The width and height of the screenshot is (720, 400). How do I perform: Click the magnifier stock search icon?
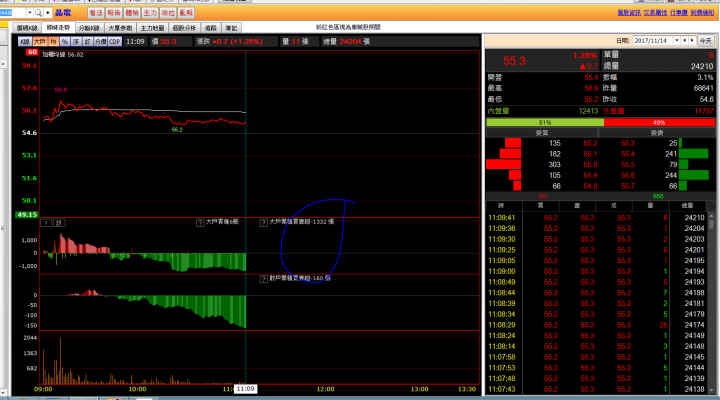[x=38, y=13]
